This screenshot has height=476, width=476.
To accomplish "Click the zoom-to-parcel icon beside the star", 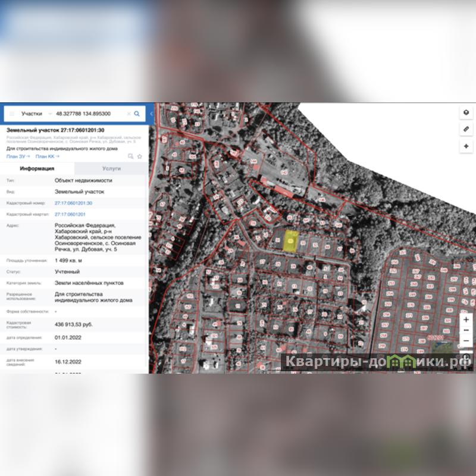I will [131, 156].
